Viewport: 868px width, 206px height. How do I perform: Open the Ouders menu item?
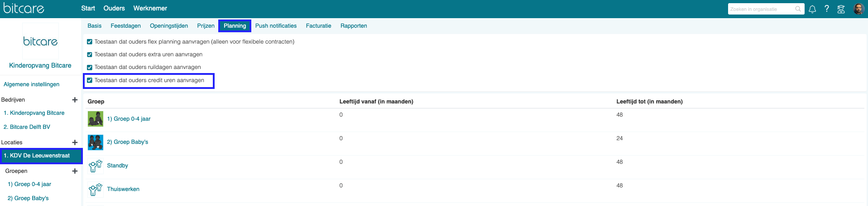click(x=114, y=8)
